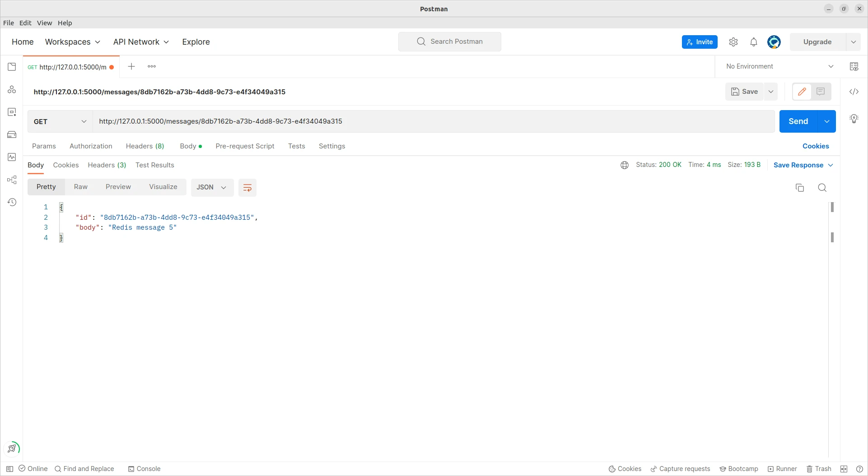Open the Authorization request tab
The image size is (868, 476).
coord(91,146)
